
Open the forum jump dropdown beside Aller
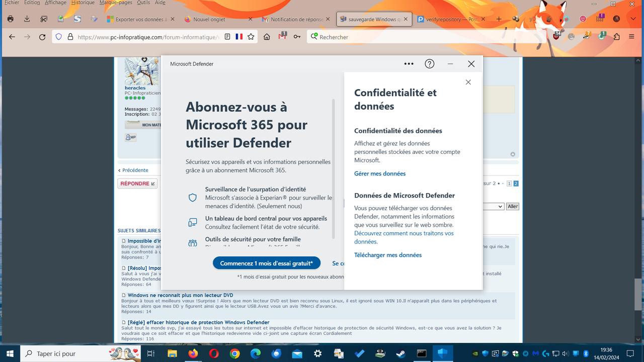click(493, 206)
